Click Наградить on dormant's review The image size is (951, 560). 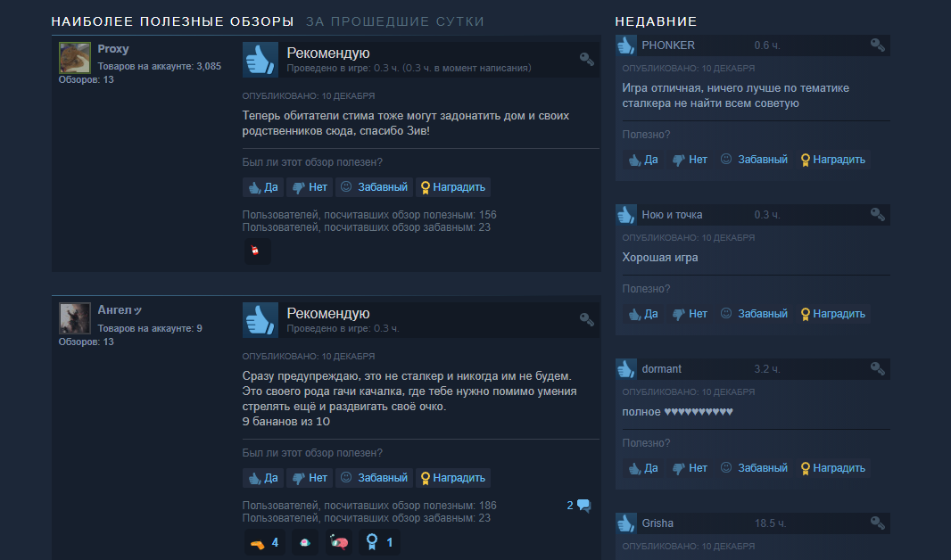click(832, 468)
